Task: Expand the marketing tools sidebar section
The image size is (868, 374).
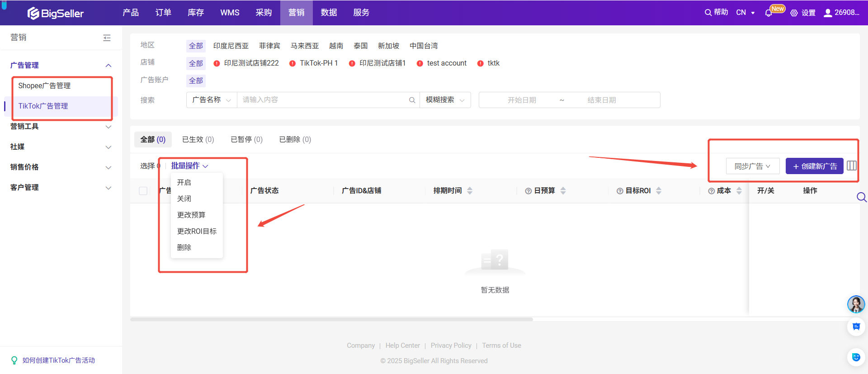Action: pyautogui.click(x=61, y=127)
